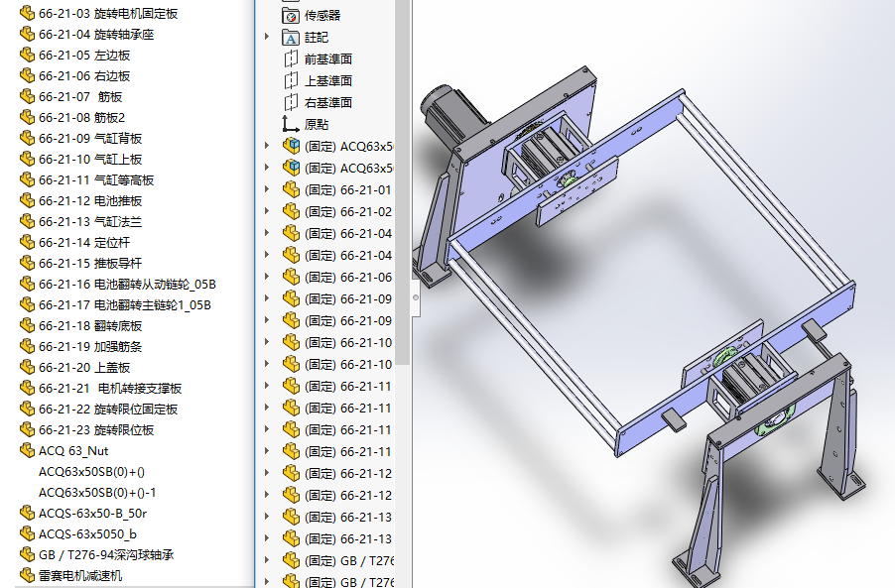The width and height of the screenshot is (895, 588).
Task: Click the second (固定) ACQ63x5 assembly icon
Action: pos(291,168)
